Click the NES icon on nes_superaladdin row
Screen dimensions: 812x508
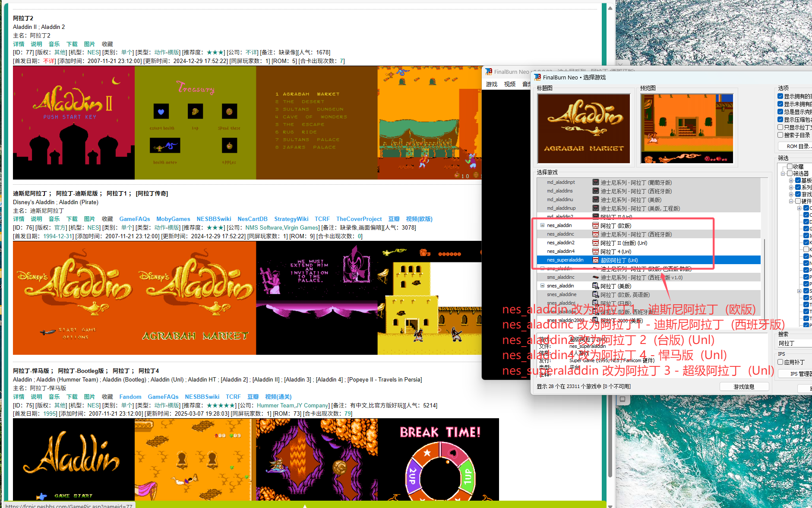(596, 260)
